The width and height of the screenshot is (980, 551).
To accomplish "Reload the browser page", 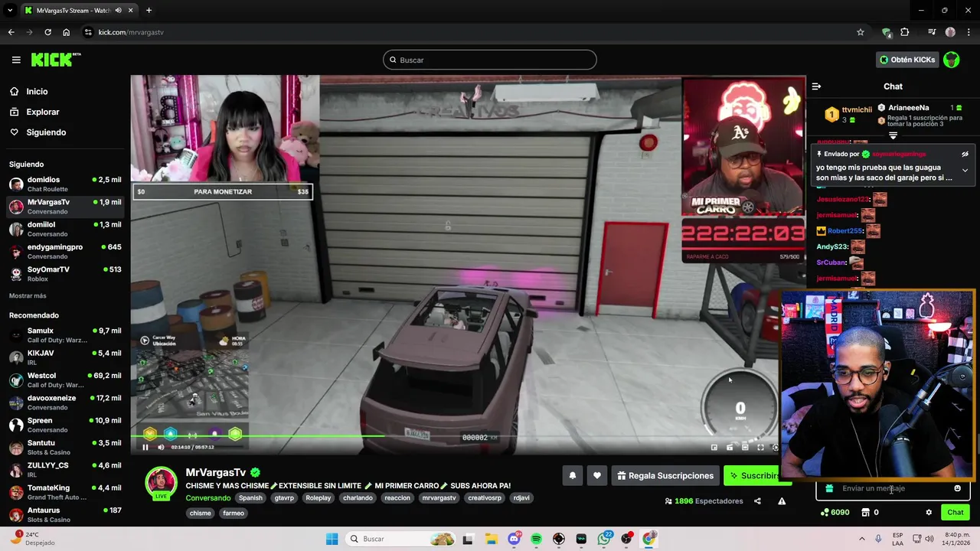I will point(47,32).
